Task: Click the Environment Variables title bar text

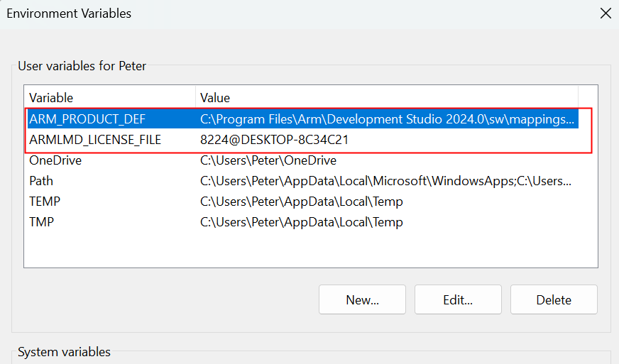Action: click(x=69, y=13)
